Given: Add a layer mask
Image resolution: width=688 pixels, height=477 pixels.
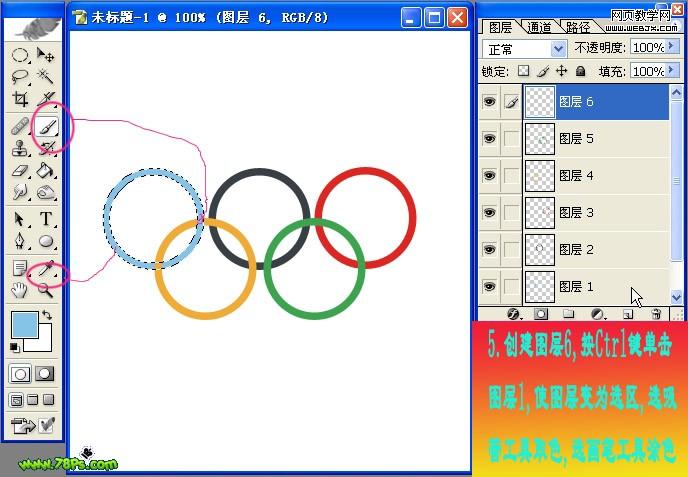Looking at the screenshot, I should [541, 314].
